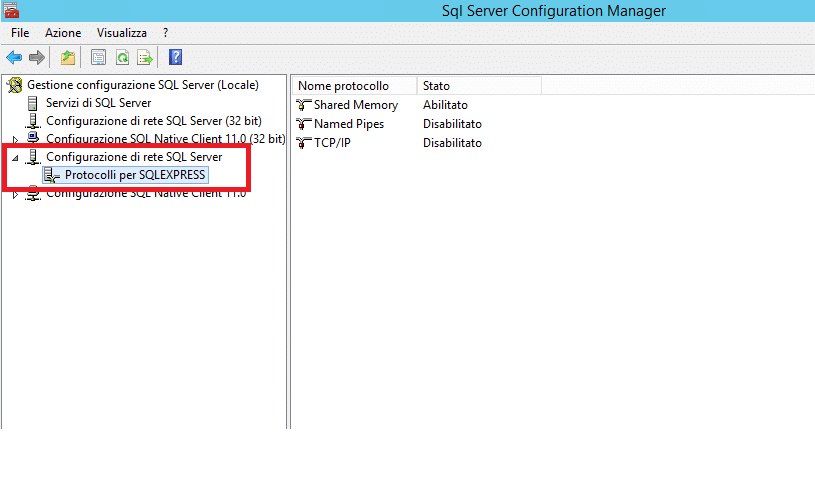Screen dimensions: 815x481
Task: Click Disabilitato status of Named Pipes
Action: [x=452, y=124]
